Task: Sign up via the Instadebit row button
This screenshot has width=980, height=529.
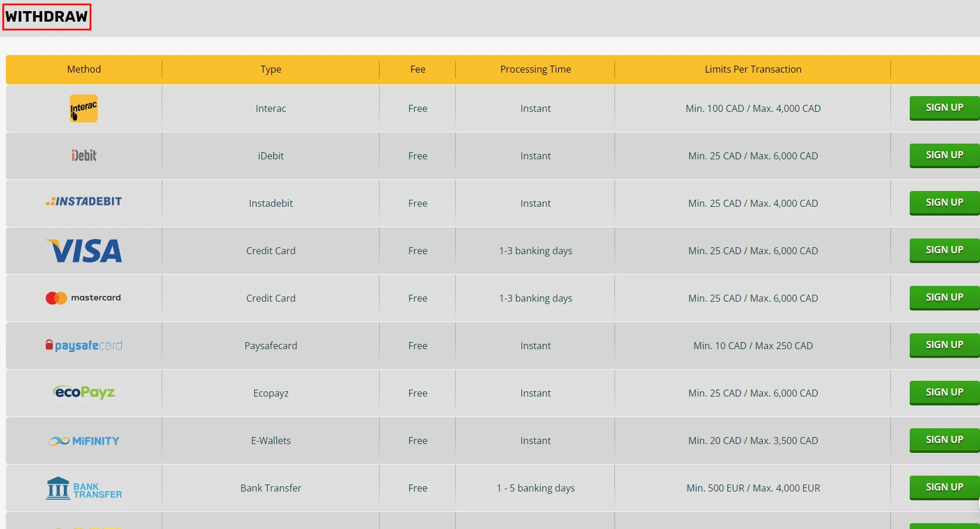Action: (944, 203)
